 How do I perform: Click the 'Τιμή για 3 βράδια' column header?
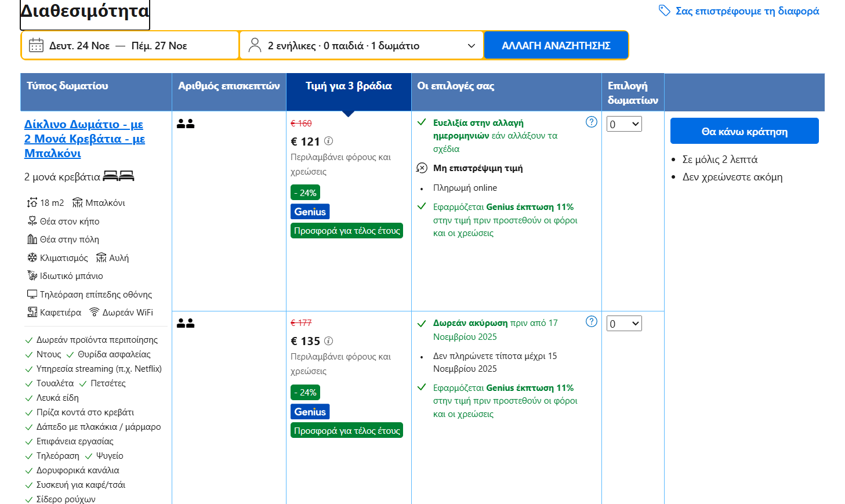[349, 86]
